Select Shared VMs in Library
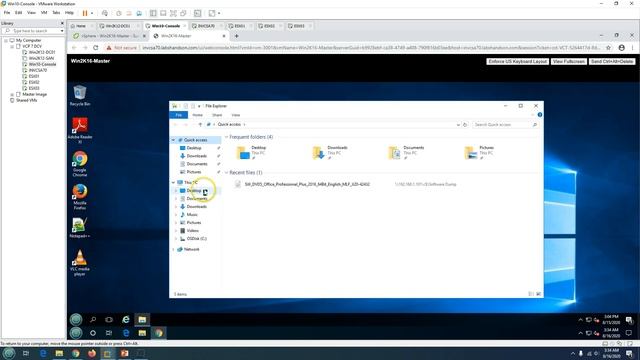This screenshot has height=360, width=640. pyautogui.click(x=27, y=100)
